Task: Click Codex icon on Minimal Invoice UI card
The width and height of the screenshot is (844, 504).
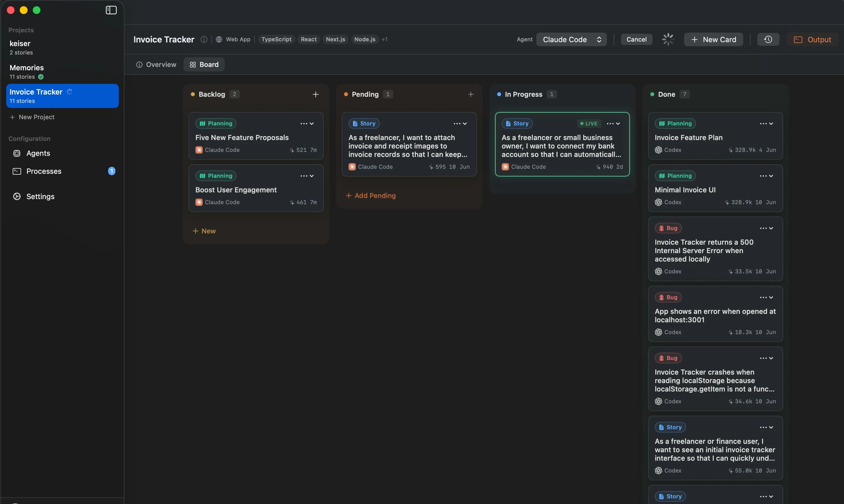Action: pos(658,202)
